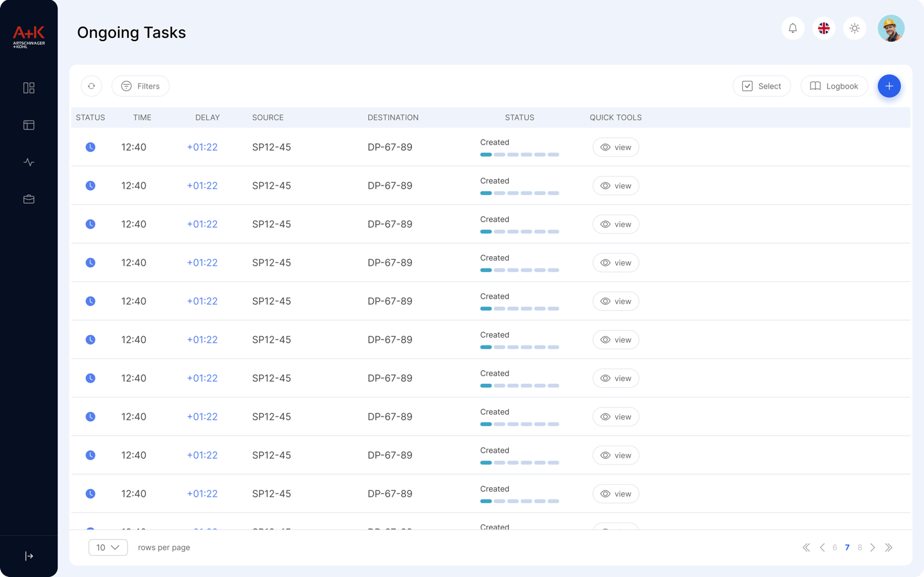Enable row selection with Select button
The height and width of the screenshot is (577, 924).
(x=762, y=86)
